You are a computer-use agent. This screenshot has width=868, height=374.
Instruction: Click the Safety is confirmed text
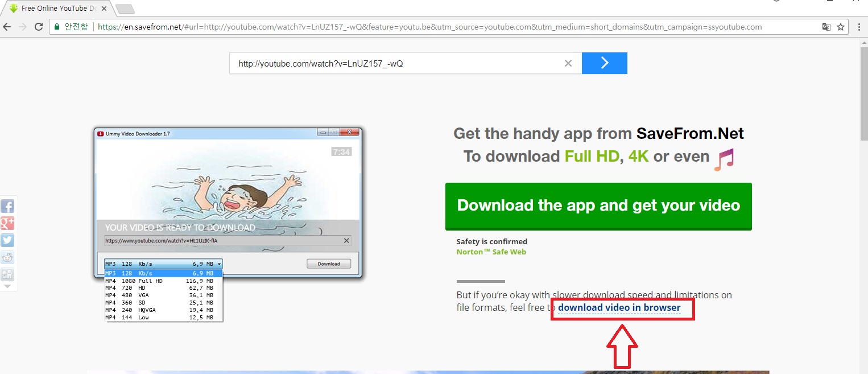click(492, 241)
